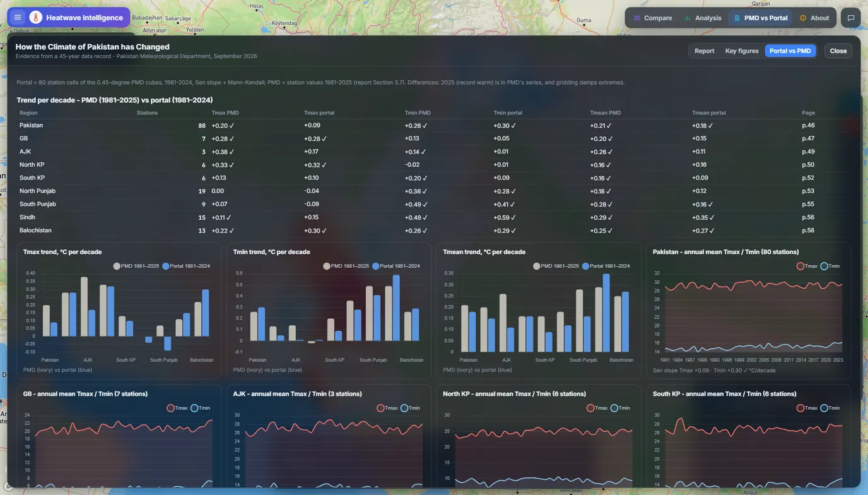Image resolution: width=868 pixels, height=495 pixels.
Task: Click the Heatwave Intelligence title
Action: tap(85, 18)
